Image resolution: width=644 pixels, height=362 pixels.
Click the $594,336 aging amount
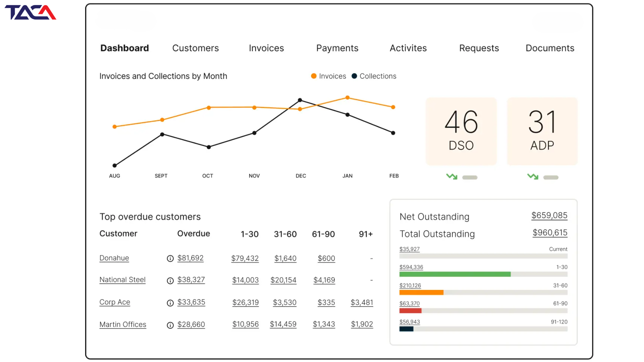click(x=411, y=267)
